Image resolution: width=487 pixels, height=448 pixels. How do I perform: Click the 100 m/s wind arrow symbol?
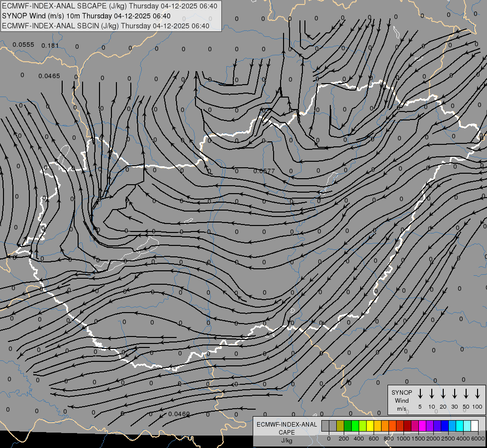[x=478, y=393]
